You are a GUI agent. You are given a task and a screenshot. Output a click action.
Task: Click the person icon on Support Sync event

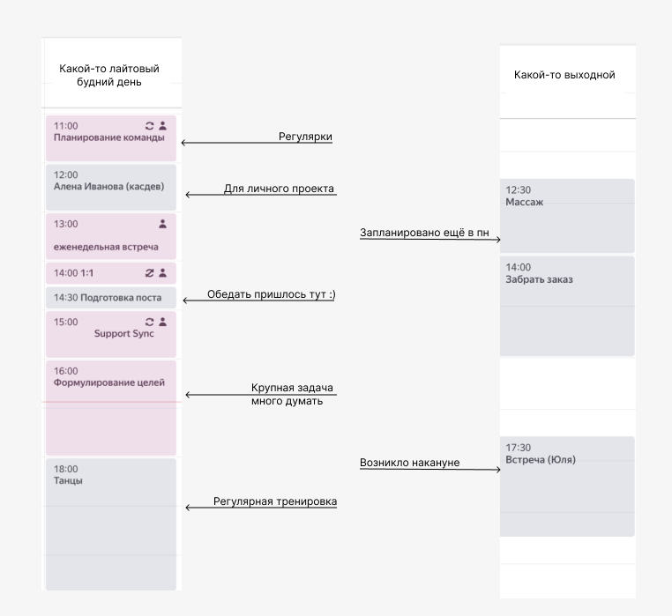(162, 322)
